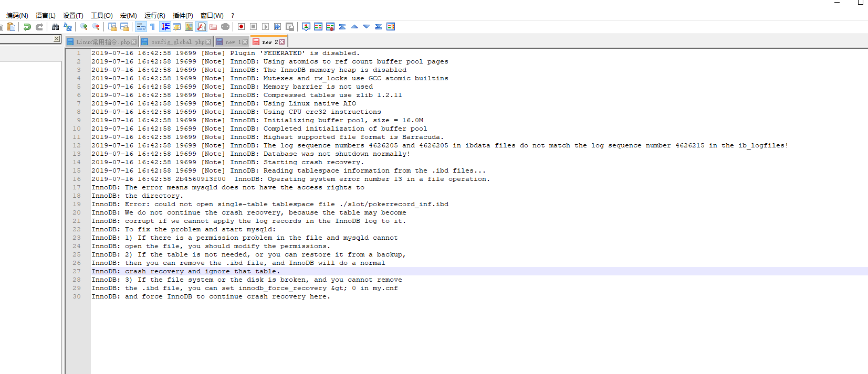This screenshot has height=374, width=868.
Task: Click the Zoom In magnifier icon
Action: 83,27
